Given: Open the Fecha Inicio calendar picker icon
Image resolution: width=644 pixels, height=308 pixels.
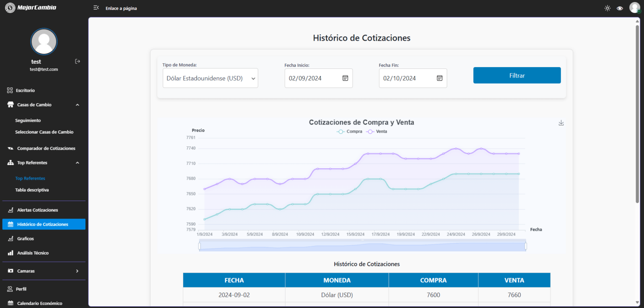Looking at the screenshot, I should 345,78.
